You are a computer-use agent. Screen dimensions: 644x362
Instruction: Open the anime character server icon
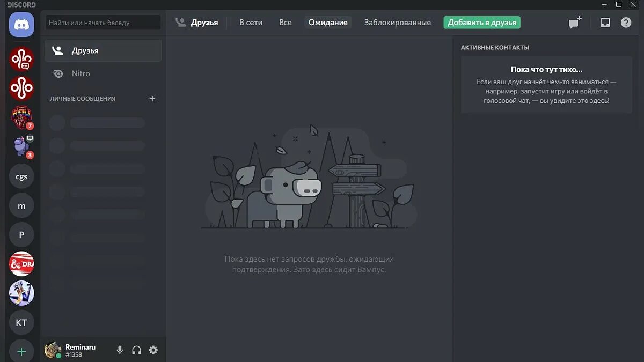pos(21,293)
